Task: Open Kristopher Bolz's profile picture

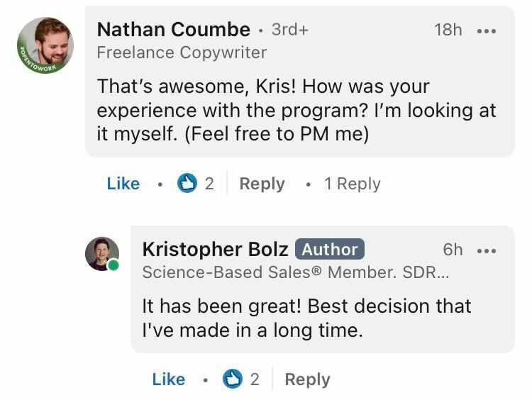Action: tap(102, 253)
